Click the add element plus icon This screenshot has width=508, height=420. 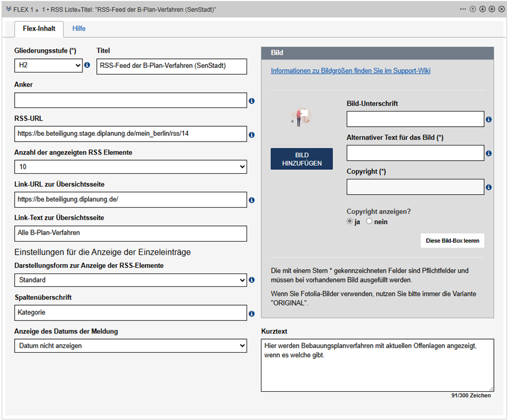492,10
